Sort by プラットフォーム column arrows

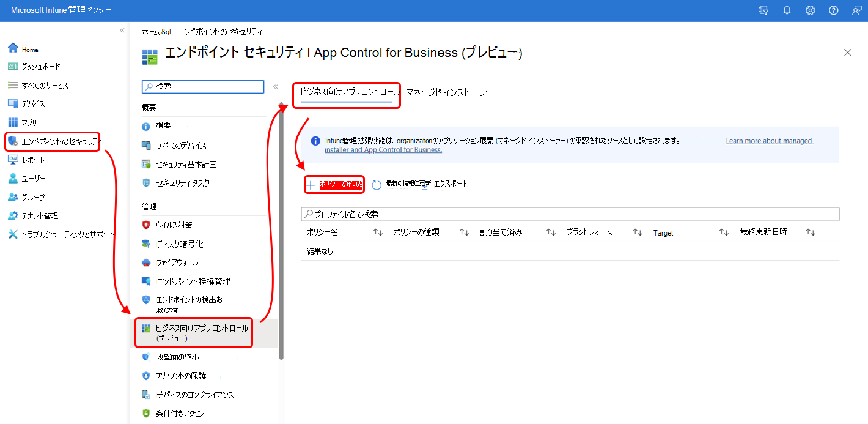coord(638,232)
